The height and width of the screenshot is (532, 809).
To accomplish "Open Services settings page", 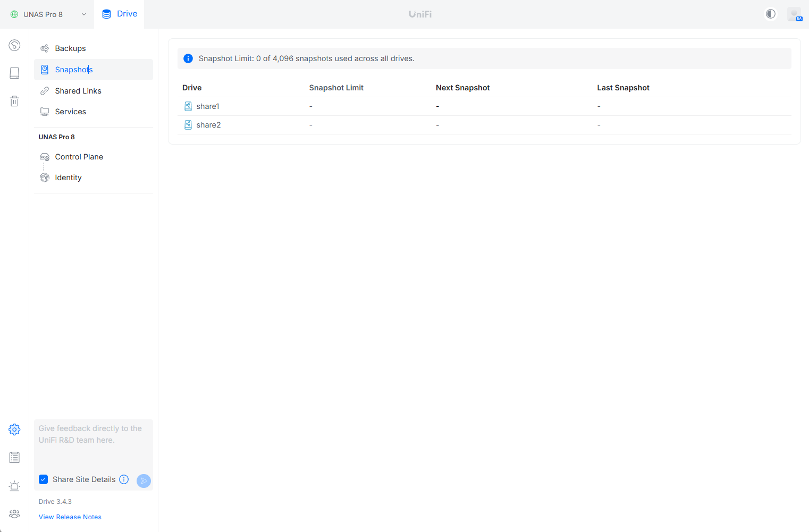I will [70, 112].
